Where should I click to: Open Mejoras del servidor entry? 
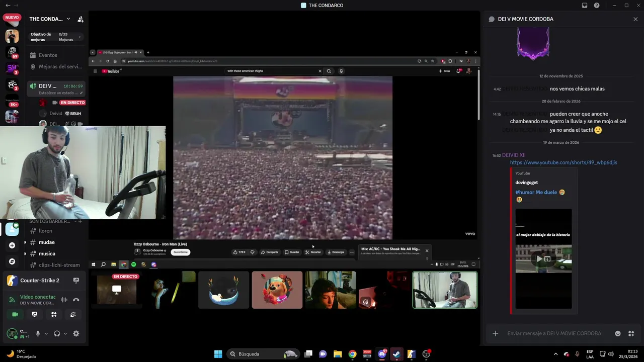(56, 66)
